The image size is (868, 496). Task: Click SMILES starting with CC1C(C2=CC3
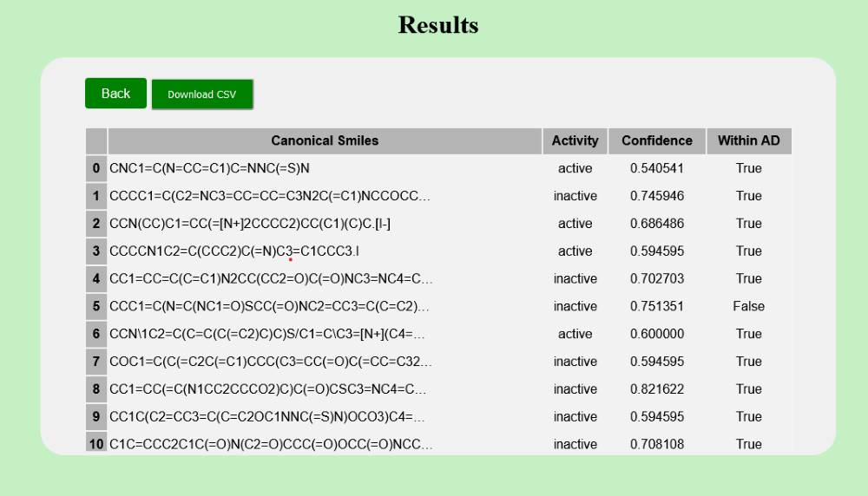click(x=266, y=417)
